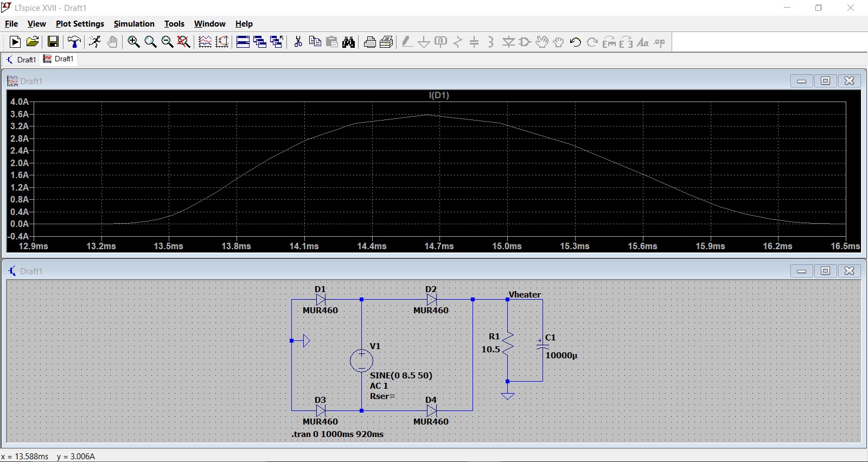Open a file with the folder icon
868x462 pixels.
(x=33, y=42)
